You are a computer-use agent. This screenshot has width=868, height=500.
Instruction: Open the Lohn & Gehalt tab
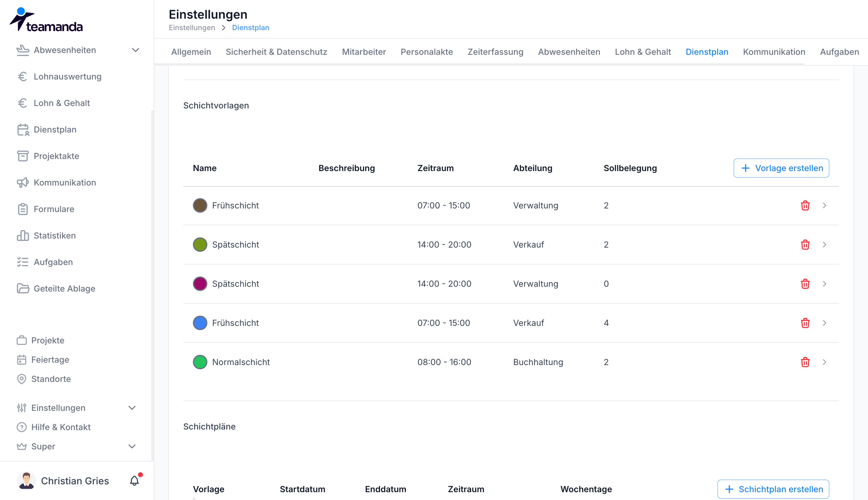pyautogui.click(x=643, y=52)
